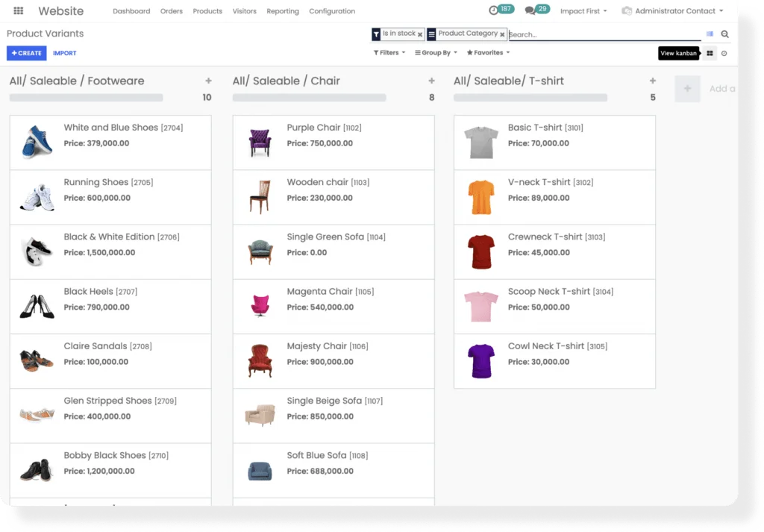The height and width of the screenshot is (532, 764).
Task: Open the apps grid menu icon
Action: 19,10
